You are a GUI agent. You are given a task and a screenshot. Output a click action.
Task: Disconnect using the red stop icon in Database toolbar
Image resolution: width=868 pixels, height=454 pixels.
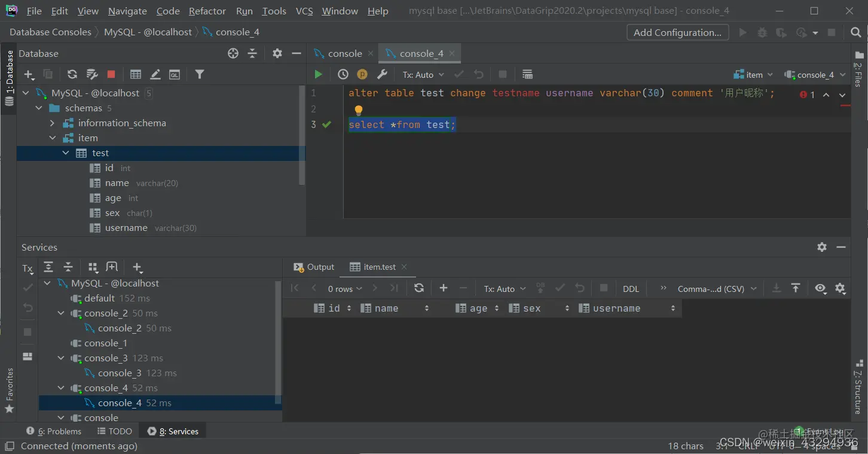[111, 74]
